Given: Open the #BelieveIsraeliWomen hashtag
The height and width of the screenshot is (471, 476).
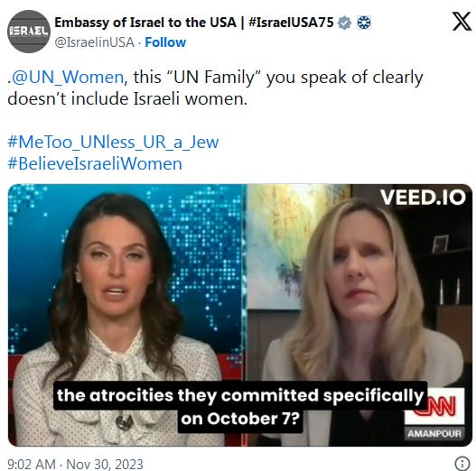Looking at the screenshot, I should pyautogui.click(x=95, y=164).
